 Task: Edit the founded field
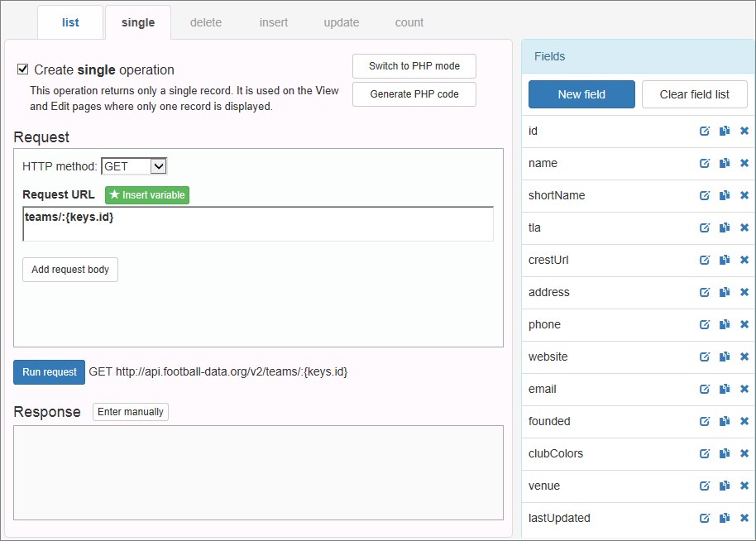[x=705, y=421]
